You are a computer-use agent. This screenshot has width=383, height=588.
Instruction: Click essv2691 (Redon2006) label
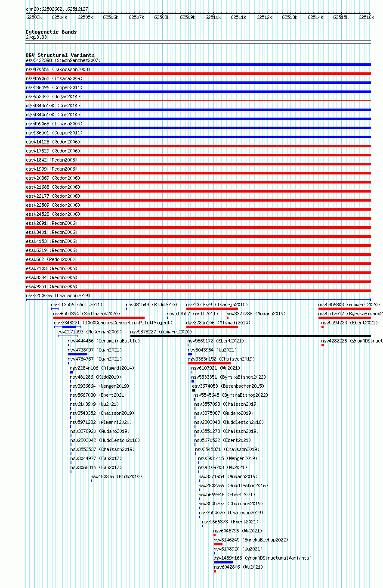click(52, 223)
